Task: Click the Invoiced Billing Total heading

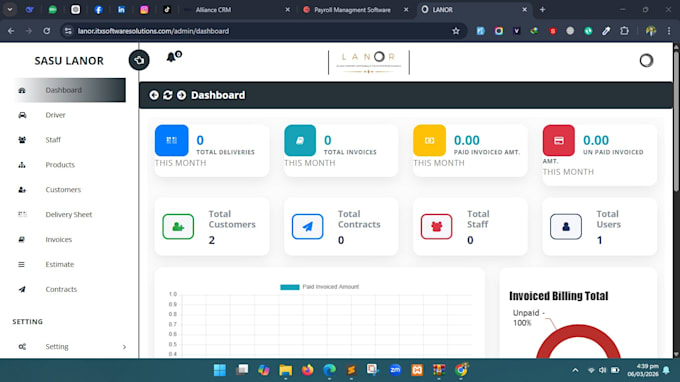Action: click(559, 296)
